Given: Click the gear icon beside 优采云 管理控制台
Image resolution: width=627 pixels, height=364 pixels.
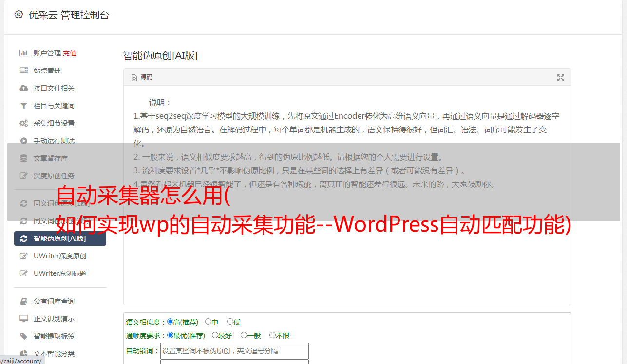Looking at the screenshot, I should coord(19,15).
